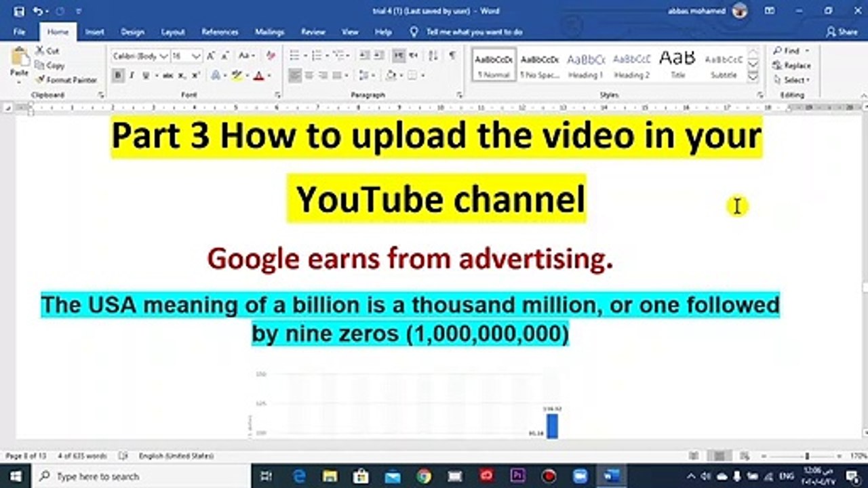This screenshot has height=488, width=868.
Task: Click in Windows Type here to search box
Action: click(x=142, y=476)
